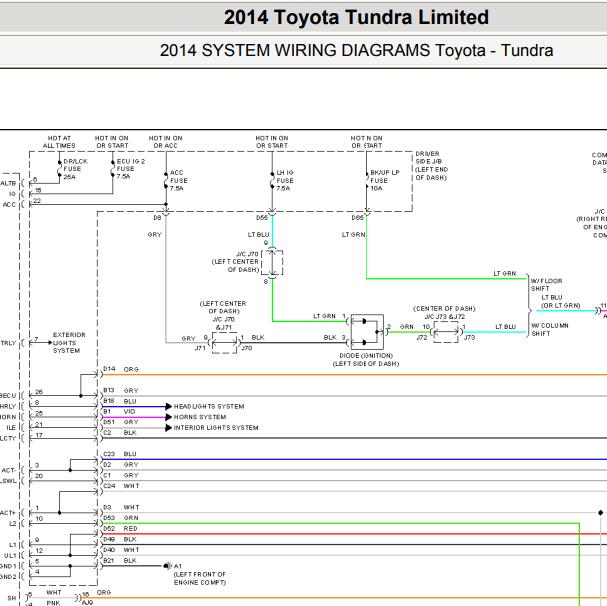This screenshot has width=607, height=606.
Task: Click the 'TRLY' pin label
Action: [x=8, y=343]
